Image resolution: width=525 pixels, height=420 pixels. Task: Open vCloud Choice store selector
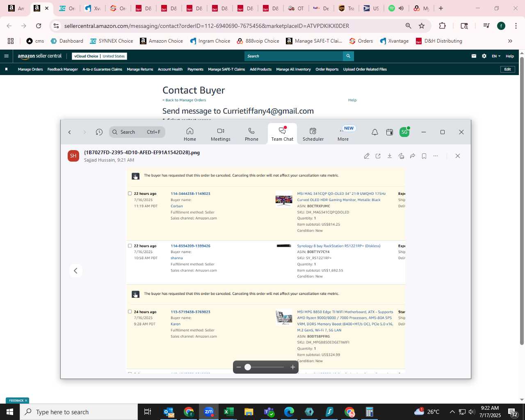coord(99,56)
